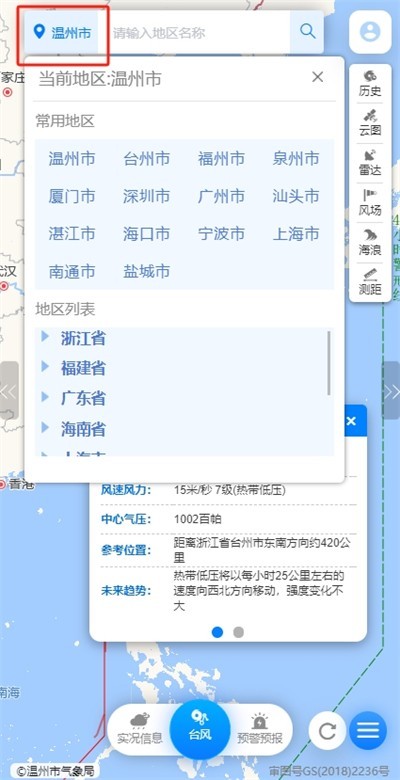Switch to 台风 tab
Viewport: 400px width, 780px height.
pos(200,729)
